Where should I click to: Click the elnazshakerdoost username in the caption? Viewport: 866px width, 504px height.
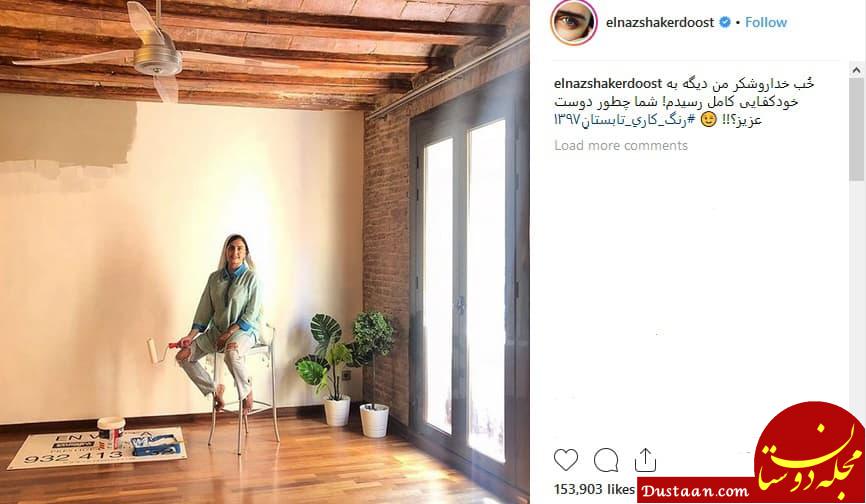tap(608, 84)
